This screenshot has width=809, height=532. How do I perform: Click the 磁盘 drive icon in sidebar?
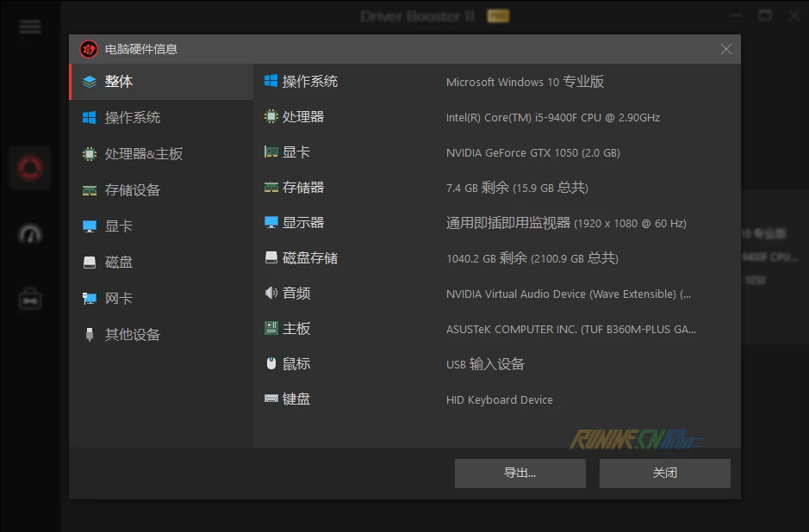point(89,263)
